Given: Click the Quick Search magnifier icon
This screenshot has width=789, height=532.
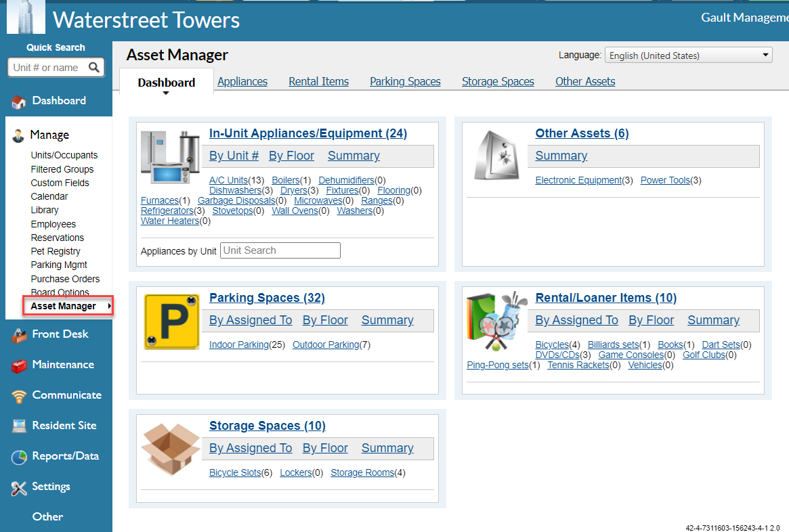Looking at the screenshot, I should (93, 68).
